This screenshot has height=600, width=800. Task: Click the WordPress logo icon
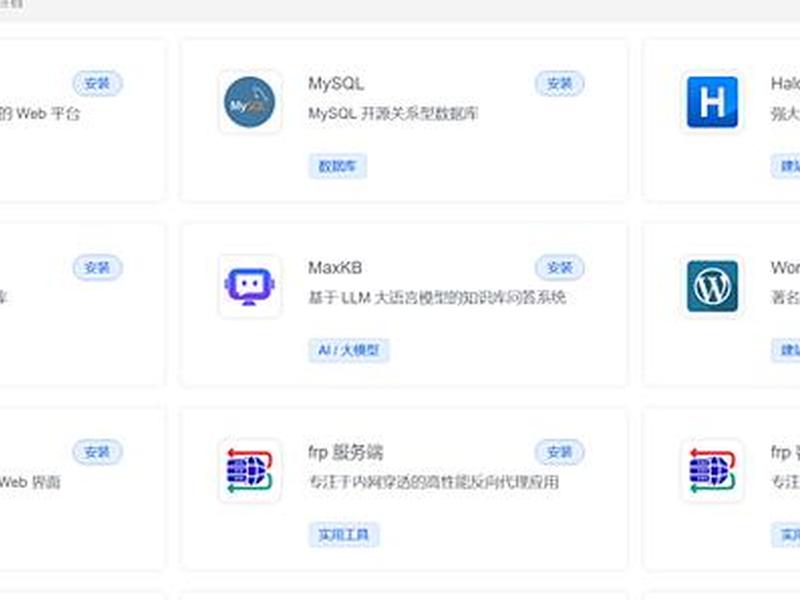click(x=712, y=286)
